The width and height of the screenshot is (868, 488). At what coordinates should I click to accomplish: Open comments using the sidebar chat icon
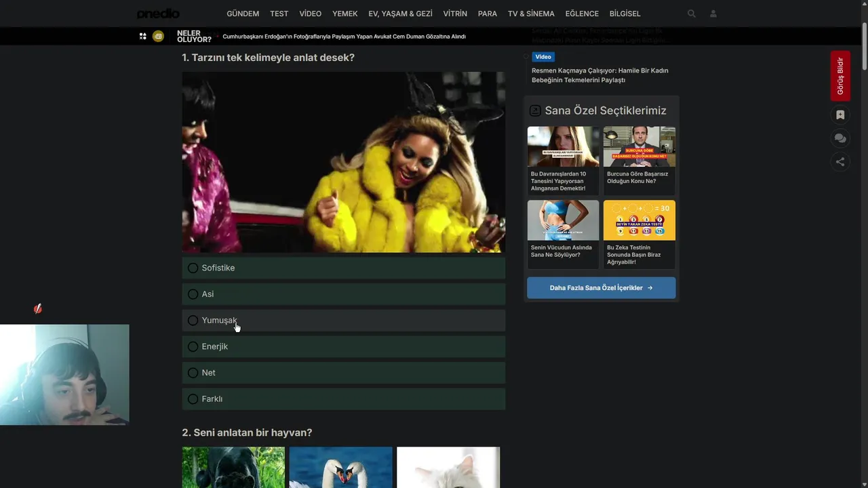[840, 138]
